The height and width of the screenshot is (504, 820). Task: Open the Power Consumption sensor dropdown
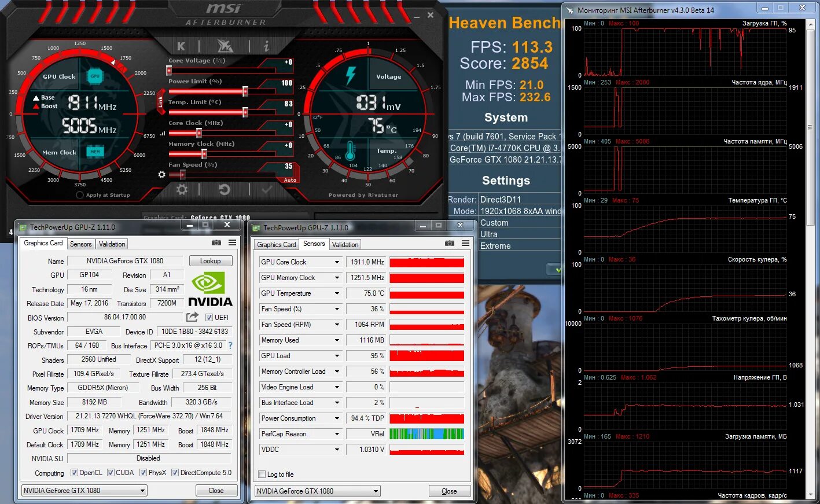click(x=337, y=418)
